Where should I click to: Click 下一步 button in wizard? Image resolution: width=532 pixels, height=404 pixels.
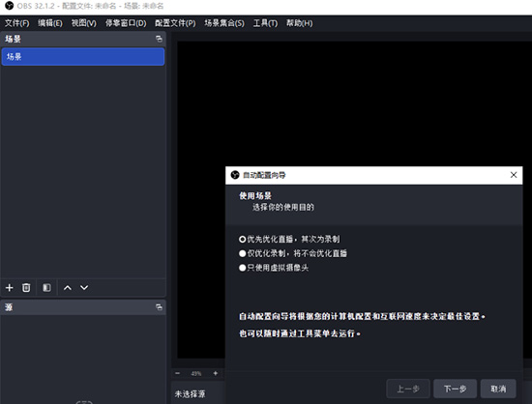(x=455, y=389)
